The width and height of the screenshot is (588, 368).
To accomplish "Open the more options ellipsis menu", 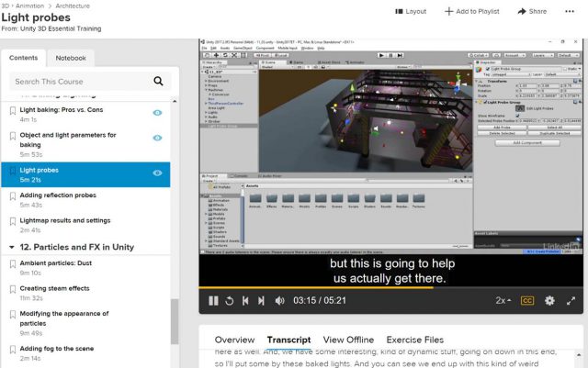I will tap(570, 12).
